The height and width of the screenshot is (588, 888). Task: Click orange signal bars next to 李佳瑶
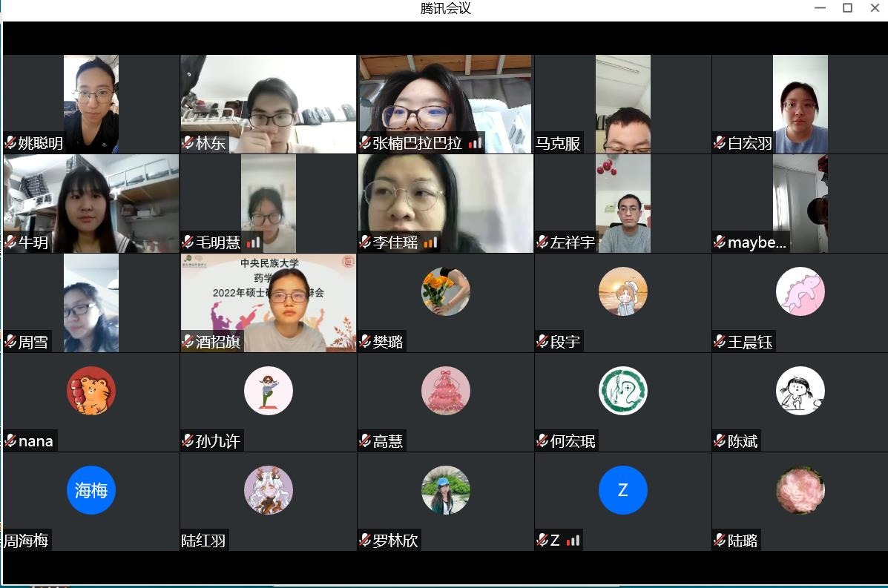click(431, 242)
